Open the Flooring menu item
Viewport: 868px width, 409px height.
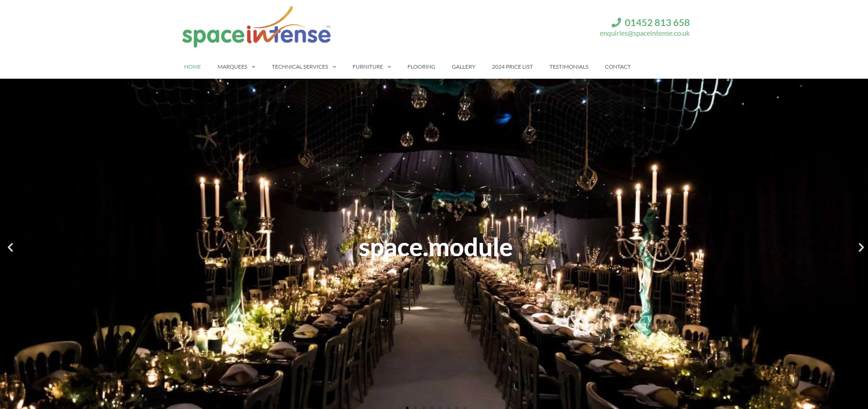(421, 67)
